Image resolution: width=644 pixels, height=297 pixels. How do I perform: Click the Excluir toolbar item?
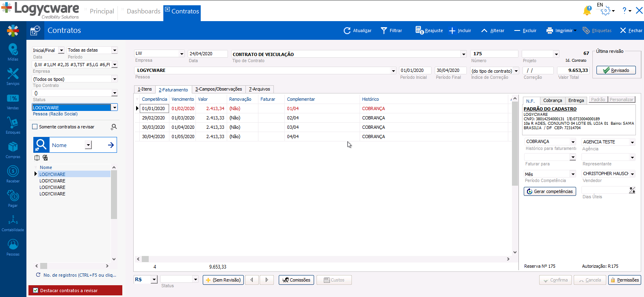(525, 30)
